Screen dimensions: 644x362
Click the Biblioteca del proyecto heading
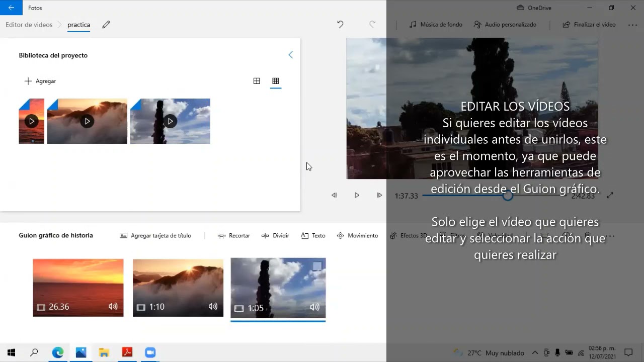point(53,55)
